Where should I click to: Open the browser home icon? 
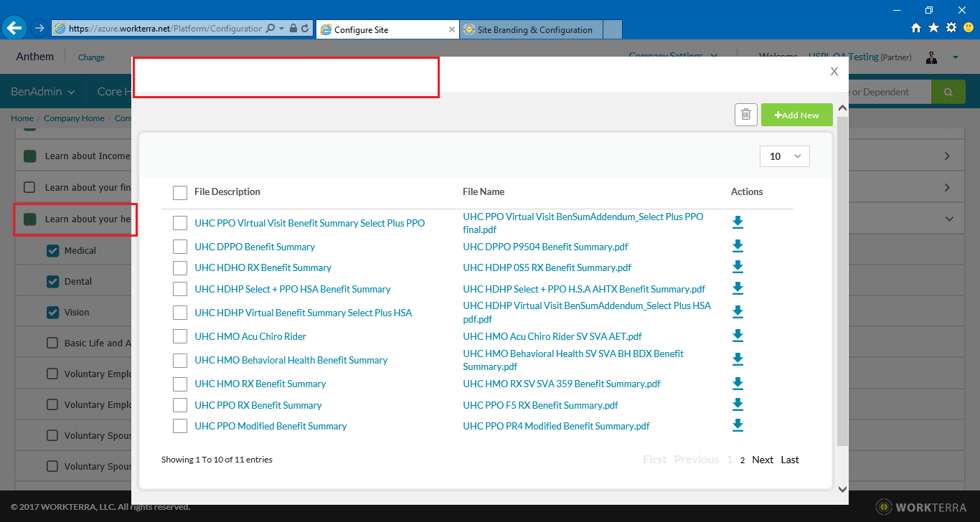point(916,28)
